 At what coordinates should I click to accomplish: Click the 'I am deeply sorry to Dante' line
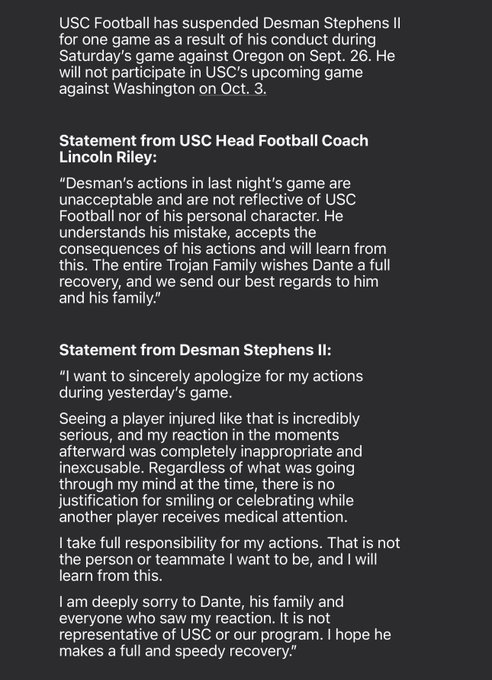tap(201, 602)
